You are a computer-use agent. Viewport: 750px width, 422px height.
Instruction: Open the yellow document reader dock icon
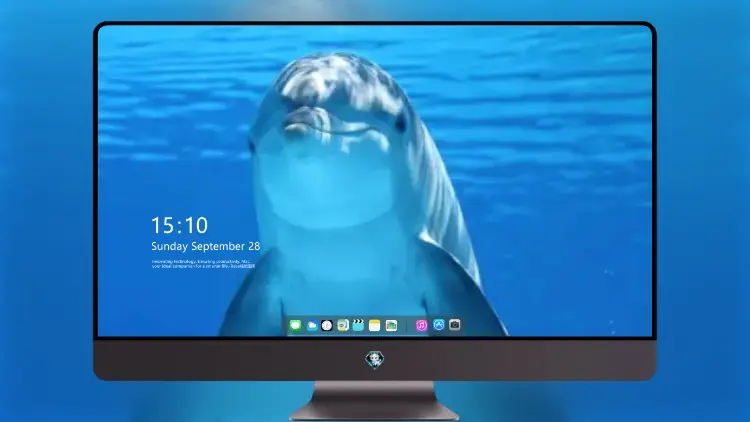[343, 325]
